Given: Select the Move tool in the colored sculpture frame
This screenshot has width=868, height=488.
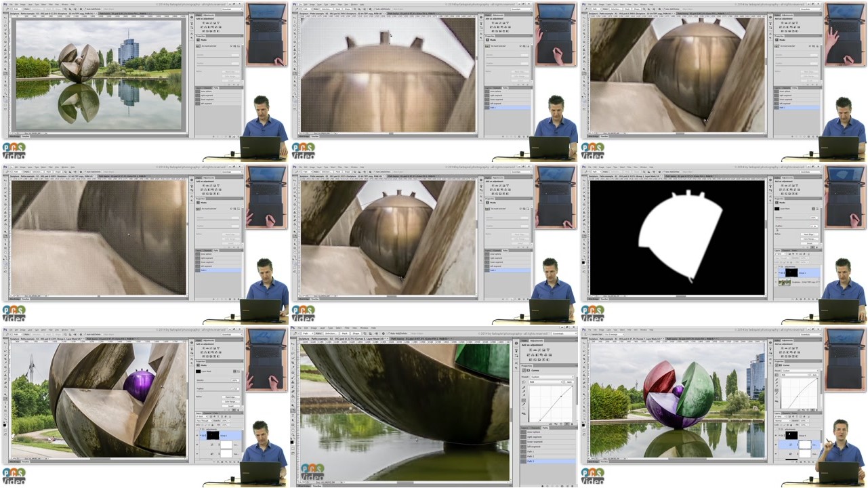Looking at the screenshot, I should pos(584,343).
